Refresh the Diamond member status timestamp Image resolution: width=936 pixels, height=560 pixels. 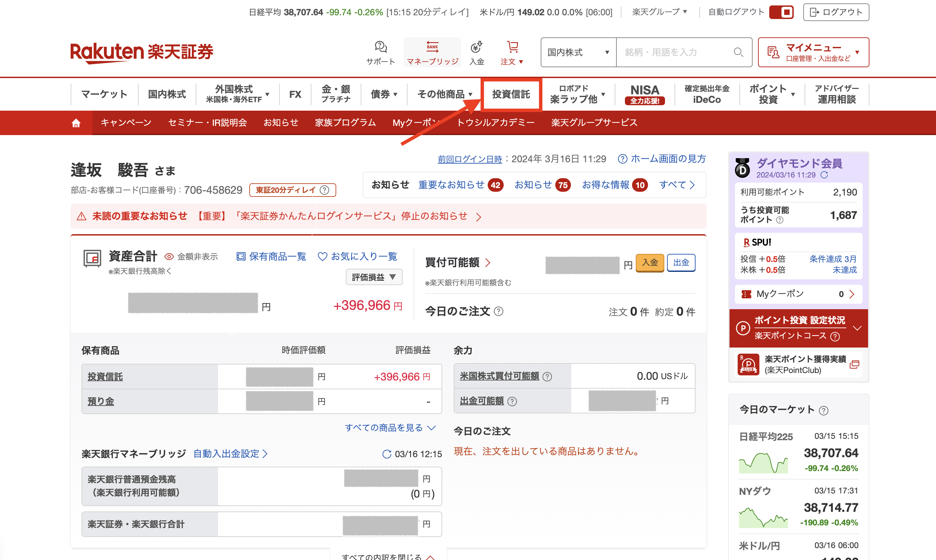[x=824, y=175]
